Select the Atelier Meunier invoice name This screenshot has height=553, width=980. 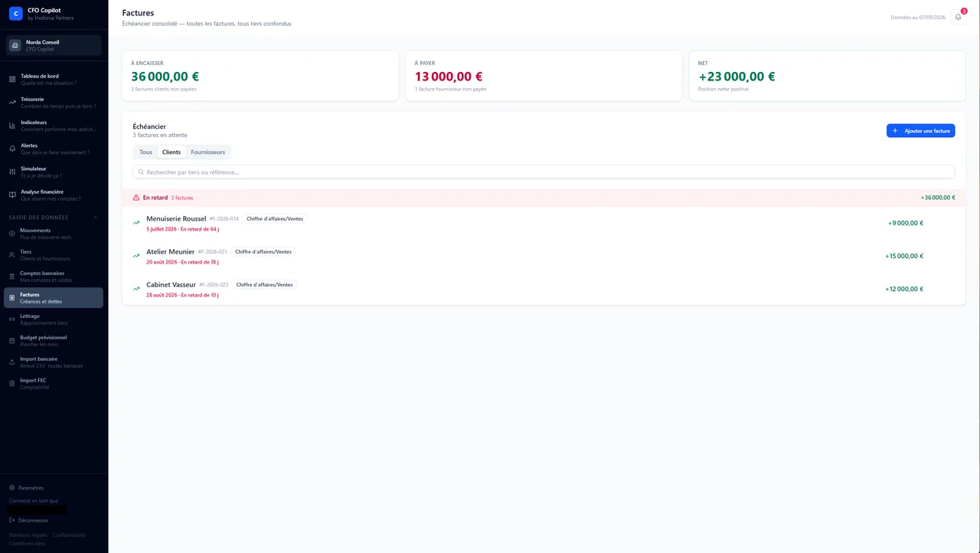[171, 252]
